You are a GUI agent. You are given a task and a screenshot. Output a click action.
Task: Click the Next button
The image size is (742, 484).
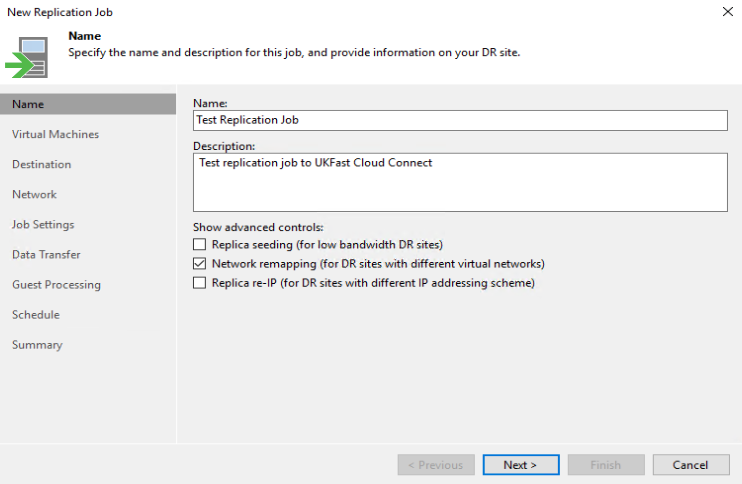[520, 465]
